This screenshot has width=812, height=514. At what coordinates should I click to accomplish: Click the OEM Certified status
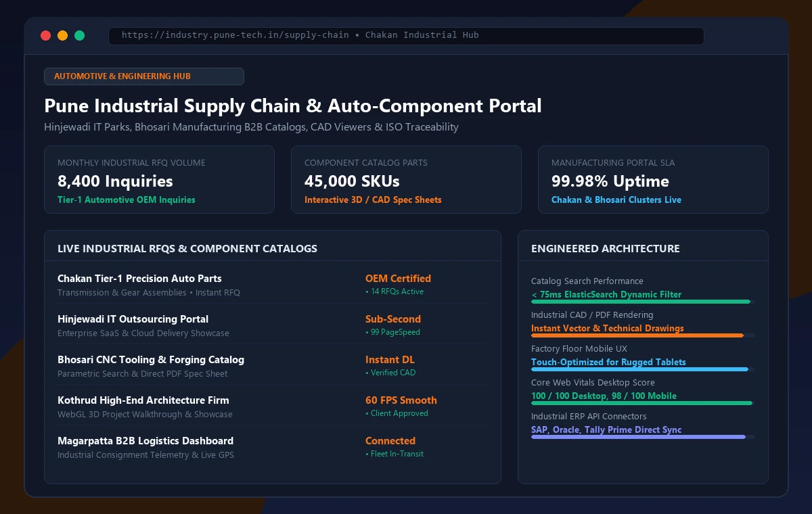pyautogui.click(x=398, y=279)
